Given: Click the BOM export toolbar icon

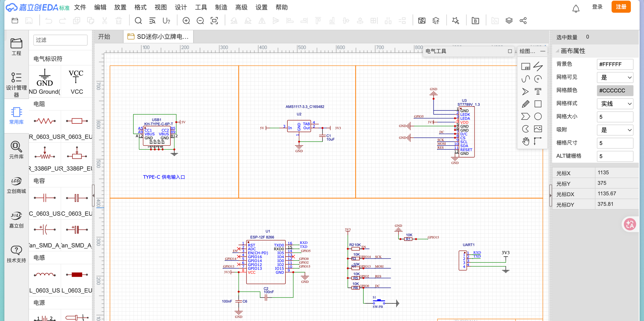Looking at the screenshot, I should point(475,21).
